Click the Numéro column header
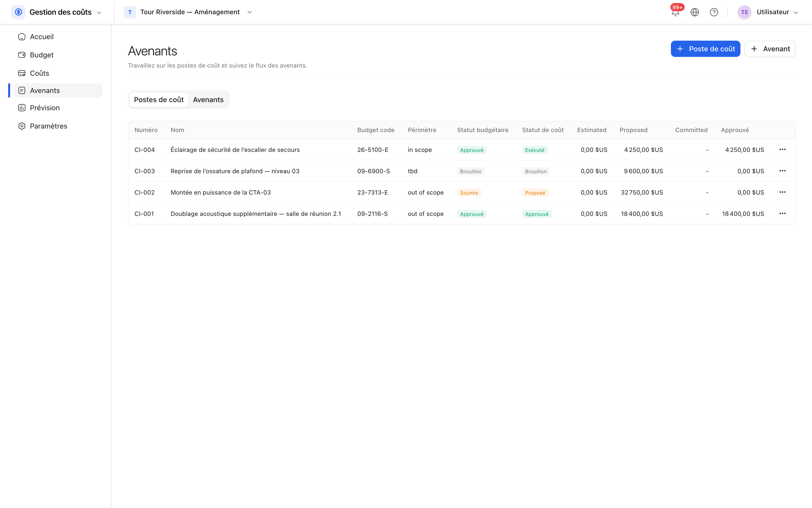 146,130
